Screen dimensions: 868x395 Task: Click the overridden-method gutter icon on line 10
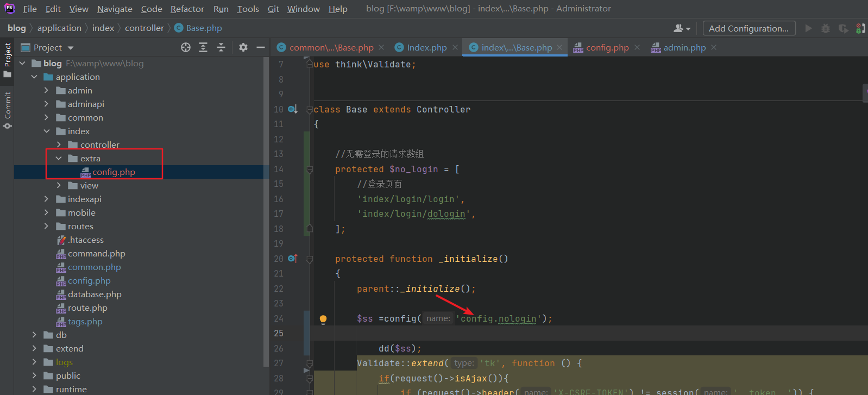coord(293,109)
